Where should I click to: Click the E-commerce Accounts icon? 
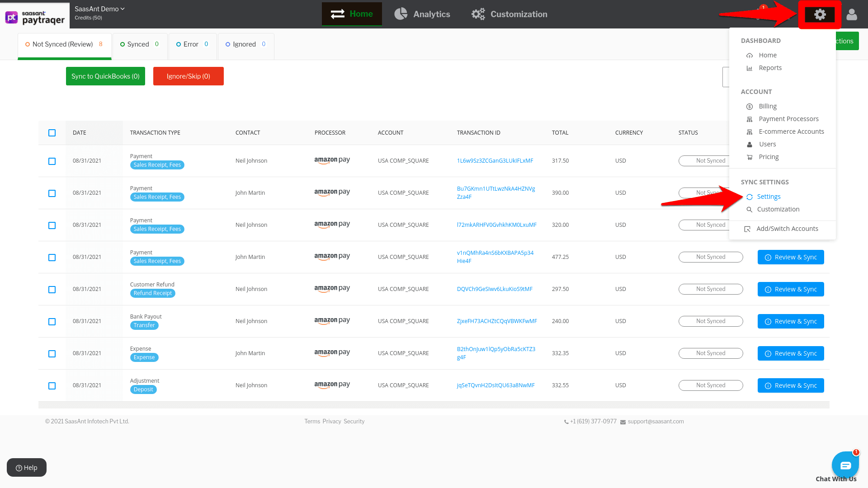(750, 132)
